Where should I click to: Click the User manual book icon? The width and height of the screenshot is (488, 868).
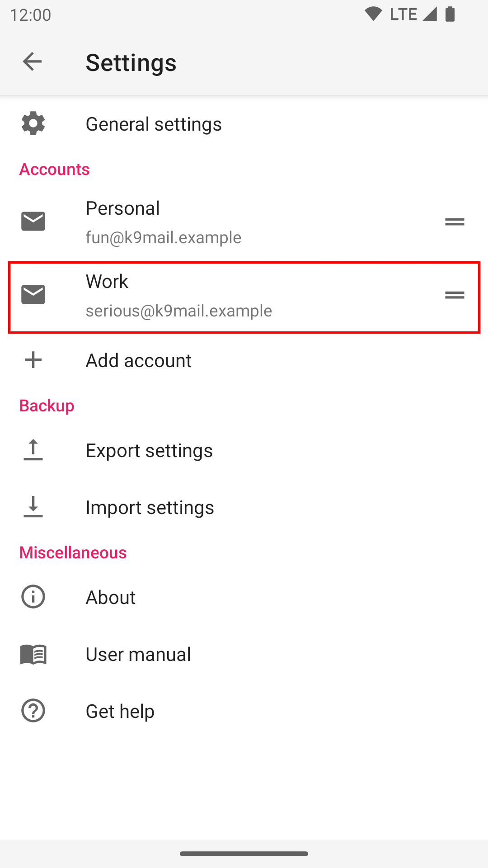point(33,654)
